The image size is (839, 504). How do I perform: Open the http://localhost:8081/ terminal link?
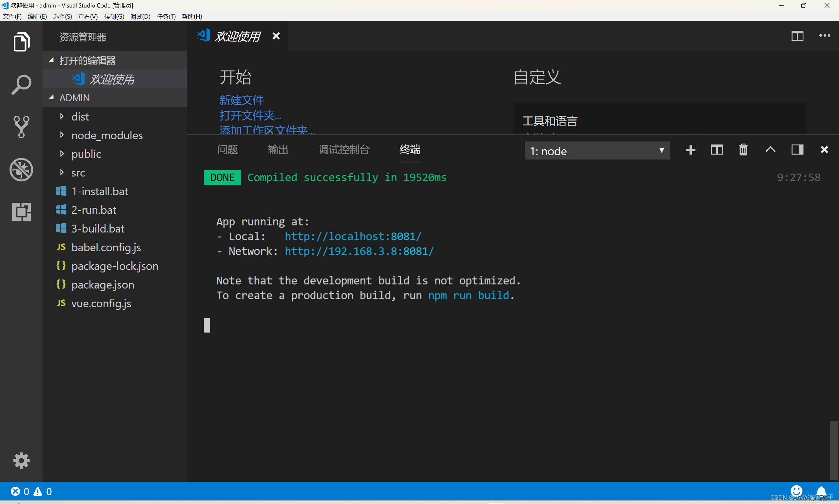[353, 236]
